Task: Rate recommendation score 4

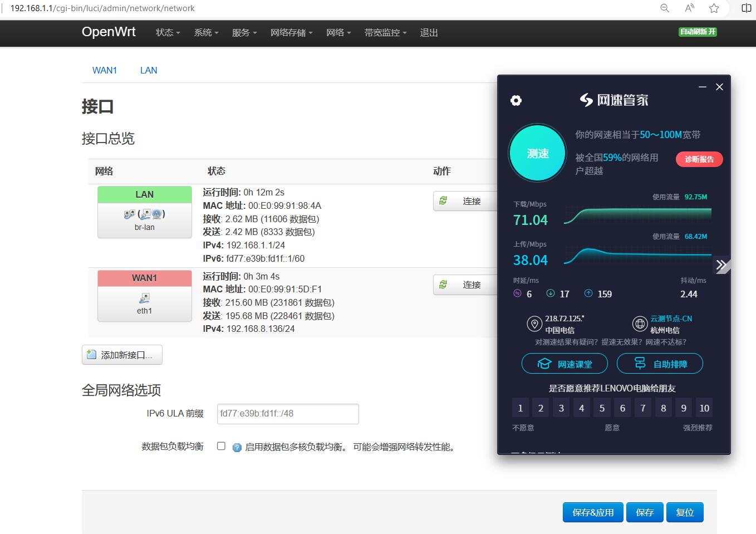Action: coord(581,408)
